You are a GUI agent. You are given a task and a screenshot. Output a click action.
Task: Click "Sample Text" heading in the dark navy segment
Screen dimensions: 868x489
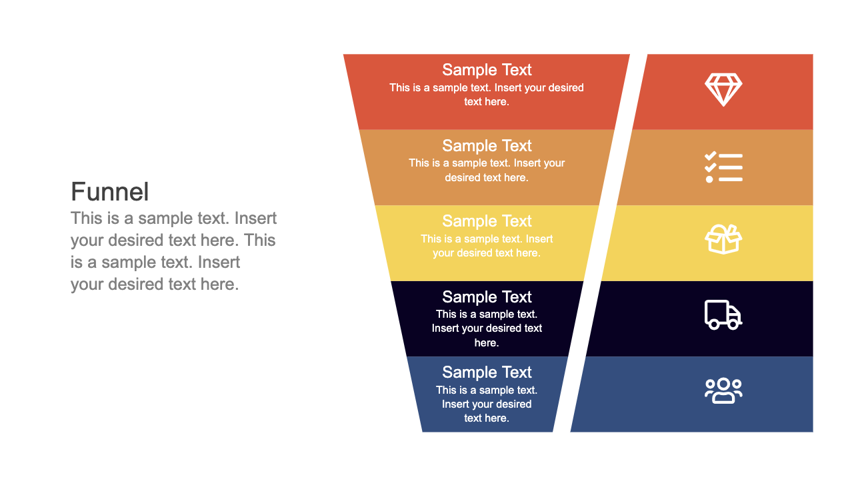(x=487, y=297)
